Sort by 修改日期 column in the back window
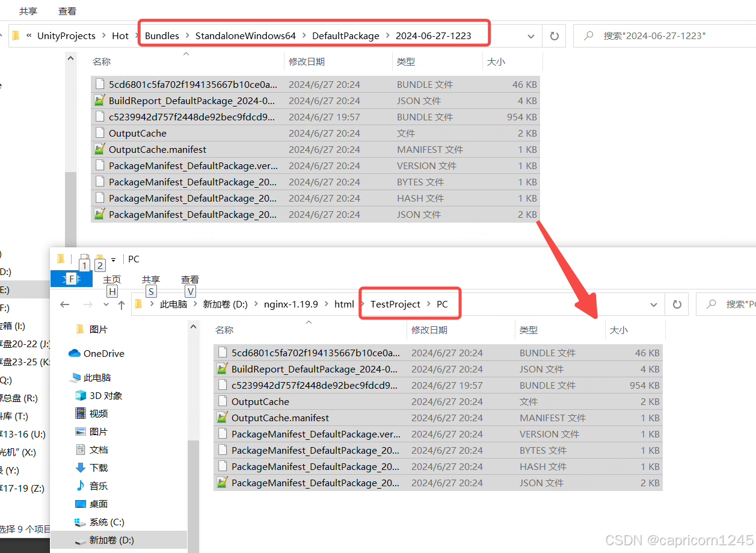The height and width of the screenshot is (553, 756). point(307,61)
